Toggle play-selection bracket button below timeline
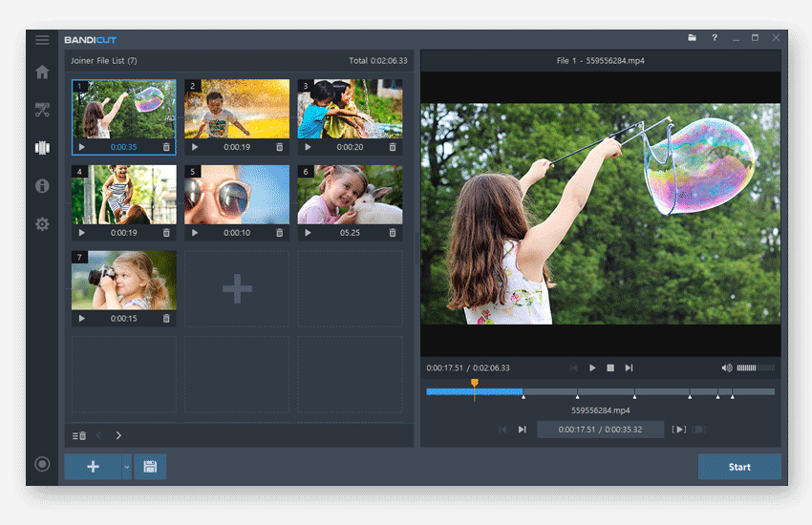 [678, 430]
